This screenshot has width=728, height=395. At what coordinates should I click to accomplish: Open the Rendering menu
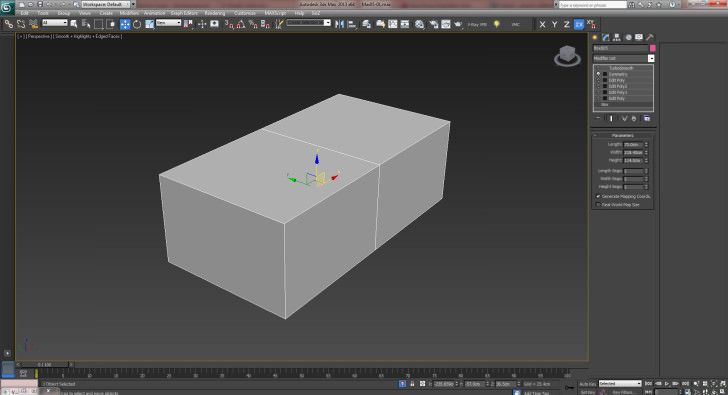pos(215,13)
